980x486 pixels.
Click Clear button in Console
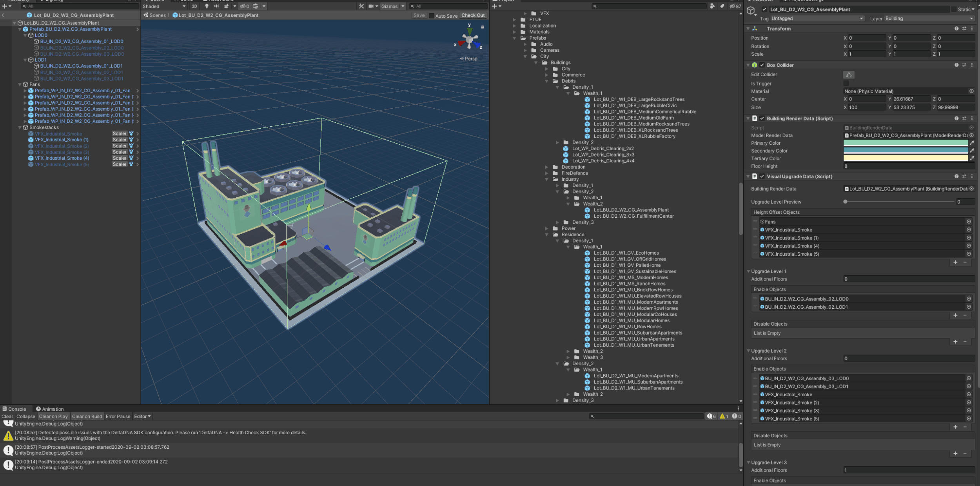tap(7, 416)
